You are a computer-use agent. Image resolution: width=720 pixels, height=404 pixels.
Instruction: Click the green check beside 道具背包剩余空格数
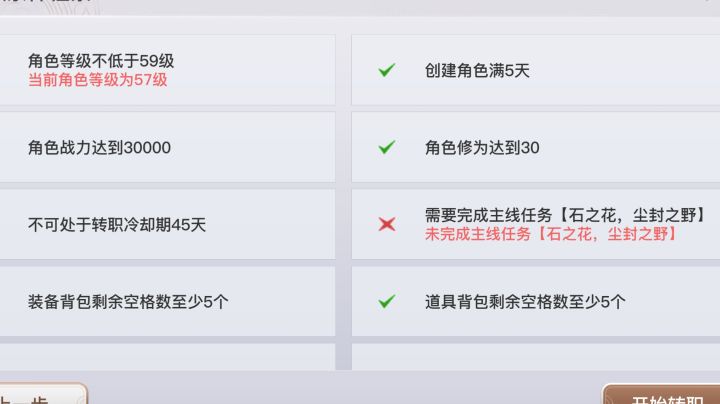pos(387,300)
